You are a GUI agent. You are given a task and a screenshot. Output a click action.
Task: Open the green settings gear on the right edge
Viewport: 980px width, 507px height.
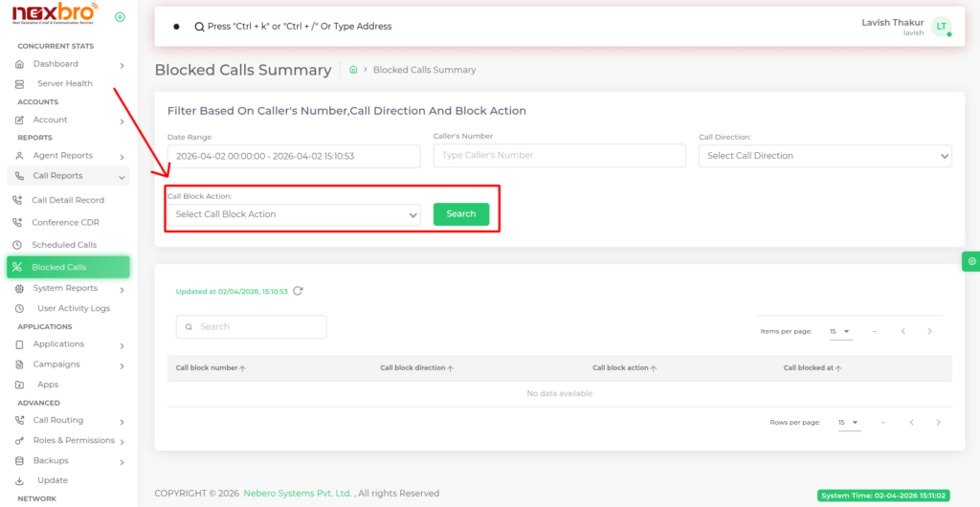(x=971, y=261)
